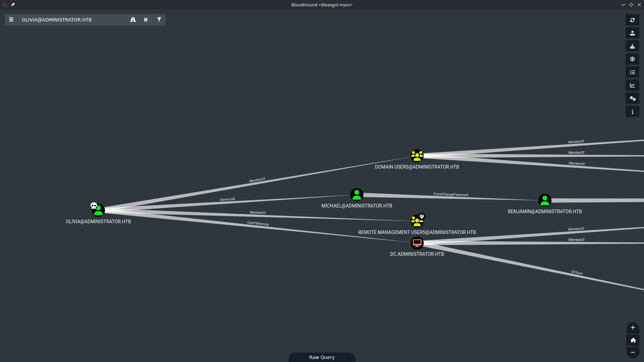Image resolution: width=644 pixels, height=362 pixels.
Task: Open the edge filter funnel icon
Action: (x=159, y=20)
